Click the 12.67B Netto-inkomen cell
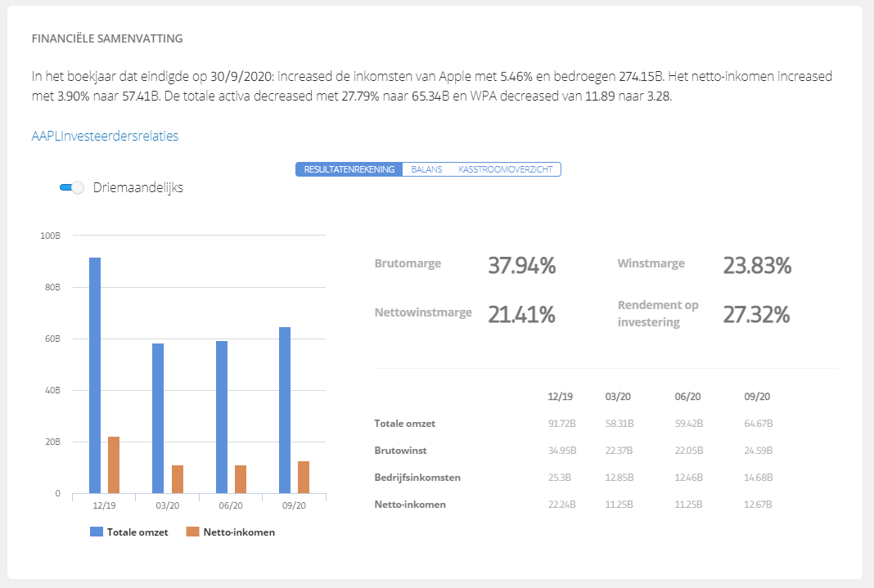This screenshot has height=588, width=874. coord(758,505)
